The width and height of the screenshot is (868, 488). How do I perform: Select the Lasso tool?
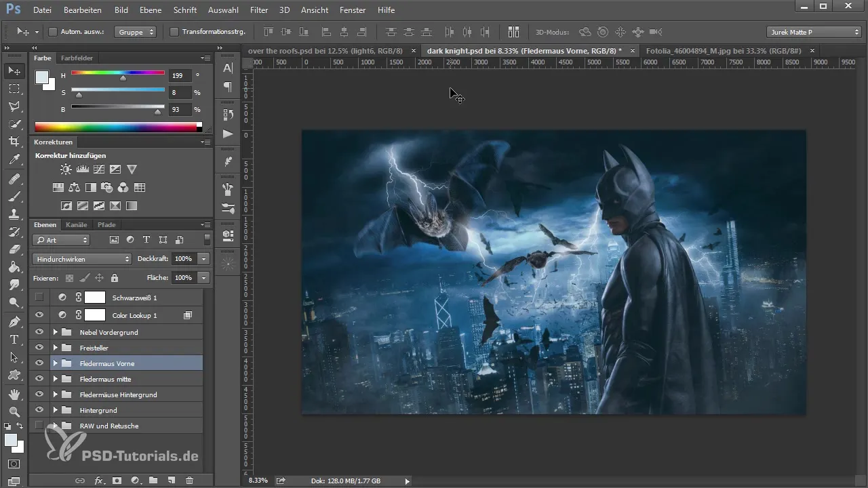[x=14, y=106]
